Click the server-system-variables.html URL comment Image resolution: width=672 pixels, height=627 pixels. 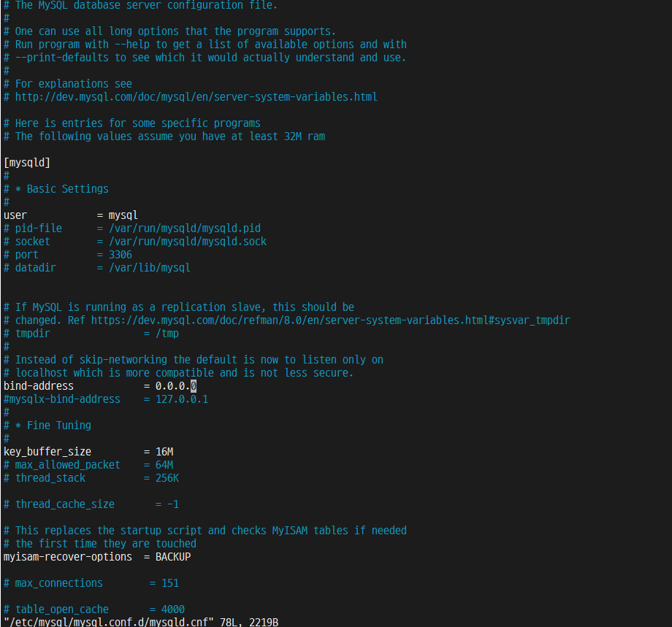tap(196, 97)
